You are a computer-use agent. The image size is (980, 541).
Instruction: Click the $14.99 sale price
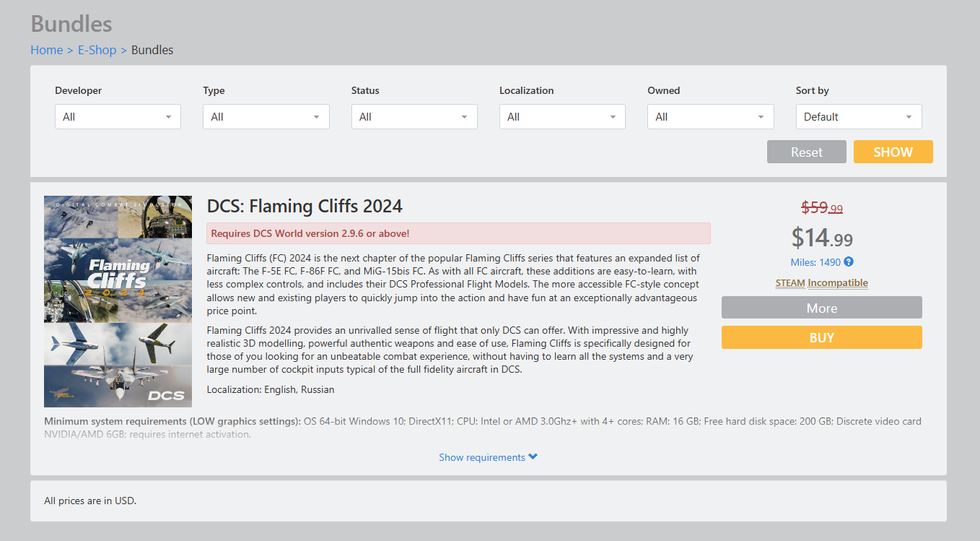coord(822,238)
